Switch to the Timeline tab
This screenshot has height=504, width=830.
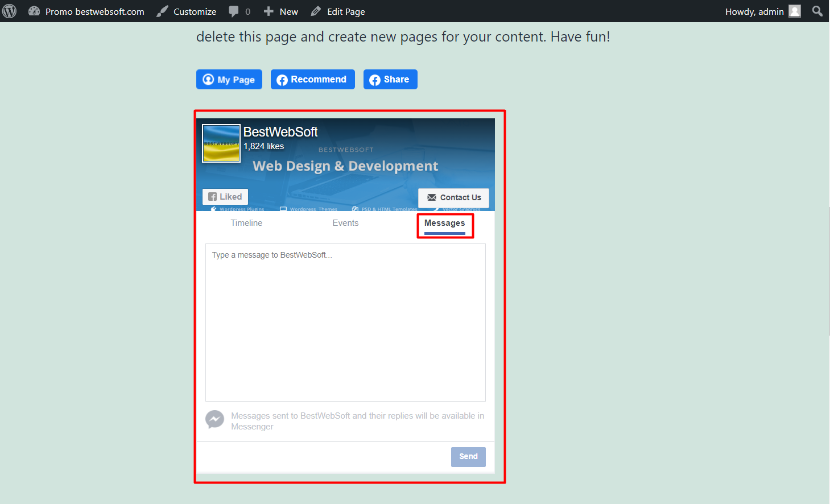246,223
